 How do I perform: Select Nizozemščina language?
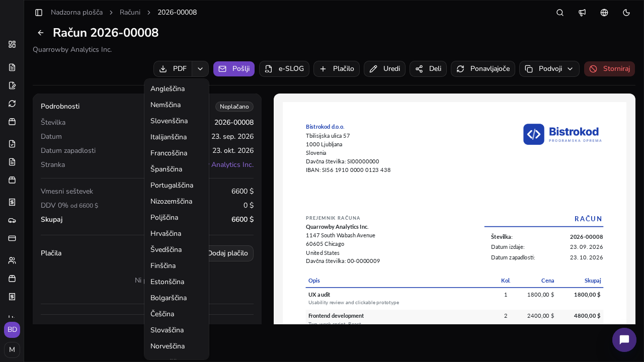(x=177, y=202)
